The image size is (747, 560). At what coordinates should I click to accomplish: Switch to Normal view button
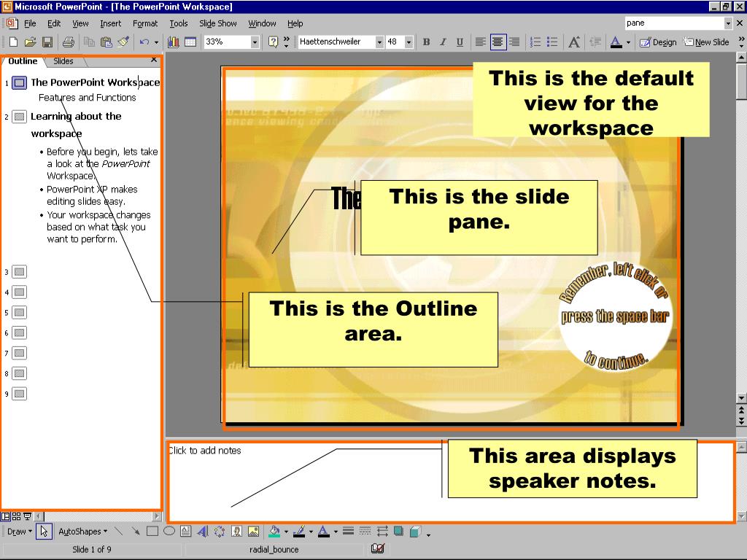click(x=5, y=516)
